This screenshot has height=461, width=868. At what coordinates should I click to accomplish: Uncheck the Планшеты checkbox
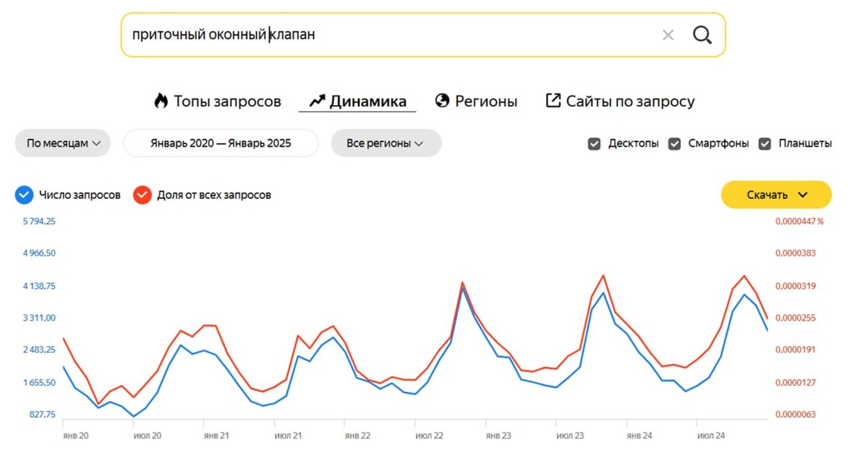point(765,143)
